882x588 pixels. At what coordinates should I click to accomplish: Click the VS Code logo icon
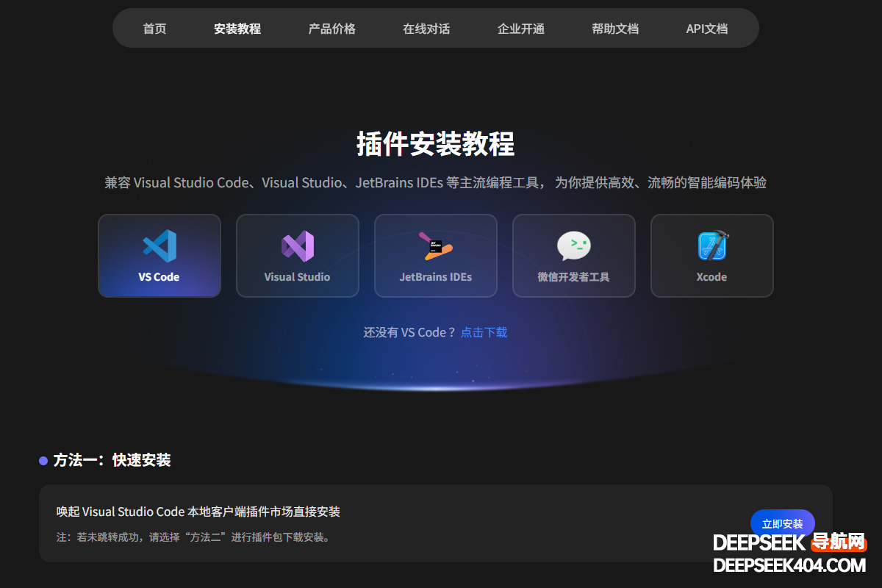pyautogui.click(x=159, y=246)
